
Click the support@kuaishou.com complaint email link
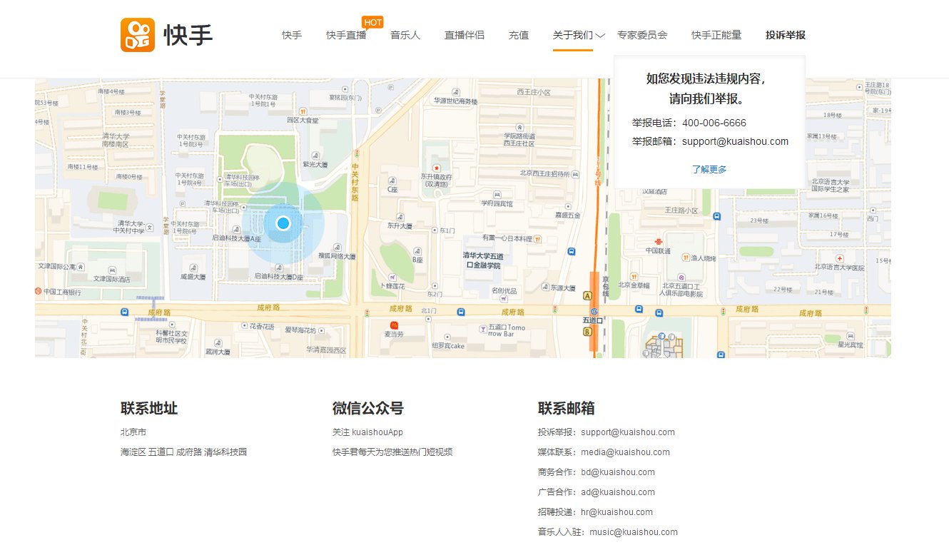(x=627, y=432)
